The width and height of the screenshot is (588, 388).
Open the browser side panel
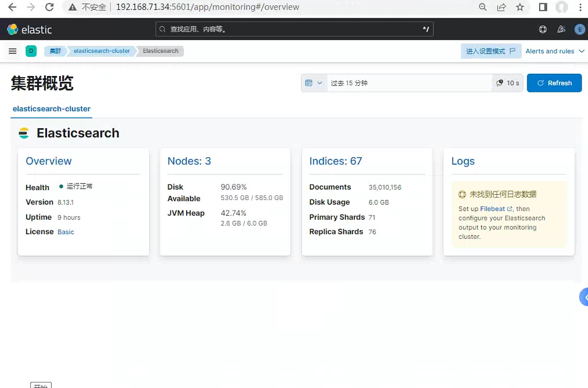coord(543,7)
